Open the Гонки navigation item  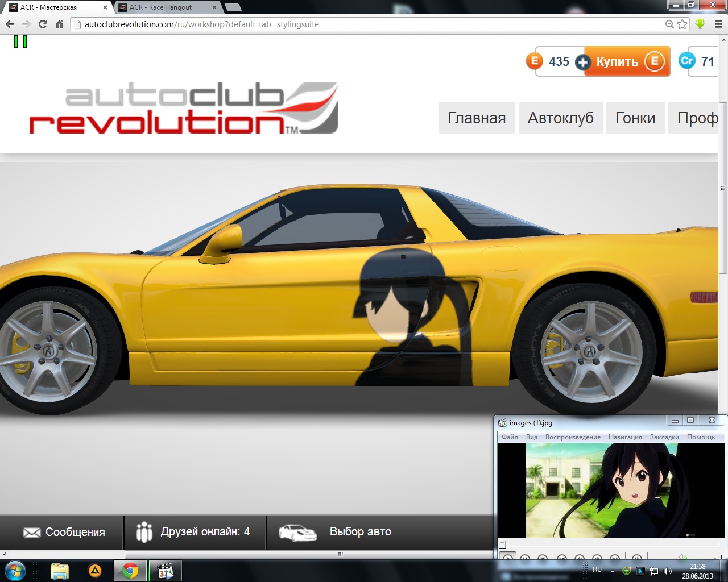(x=635, y=118)
